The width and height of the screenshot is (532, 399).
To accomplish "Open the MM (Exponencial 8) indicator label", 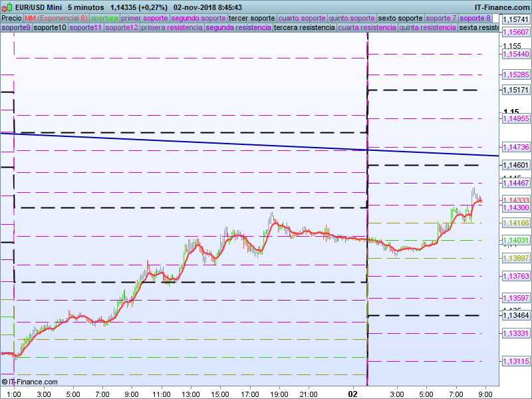I will [56, 19].
